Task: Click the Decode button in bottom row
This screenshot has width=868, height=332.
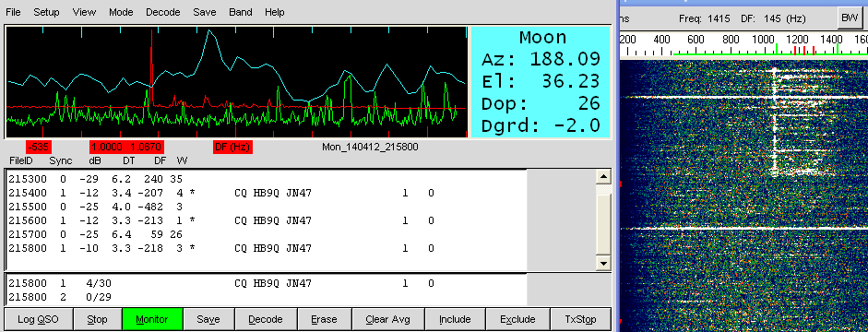Action: pyautogui.click(x=266, y=319)
